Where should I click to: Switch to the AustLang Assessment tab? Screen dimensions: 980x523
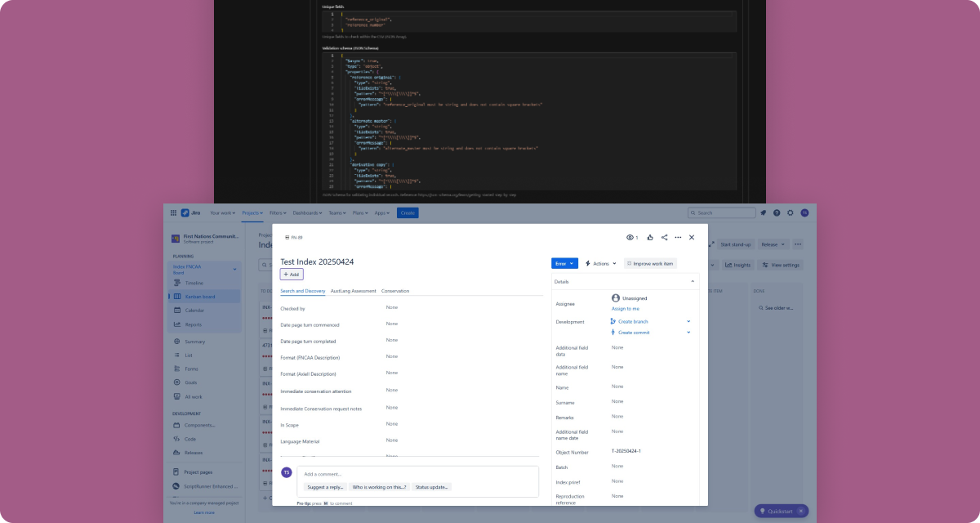click(353, 291)
